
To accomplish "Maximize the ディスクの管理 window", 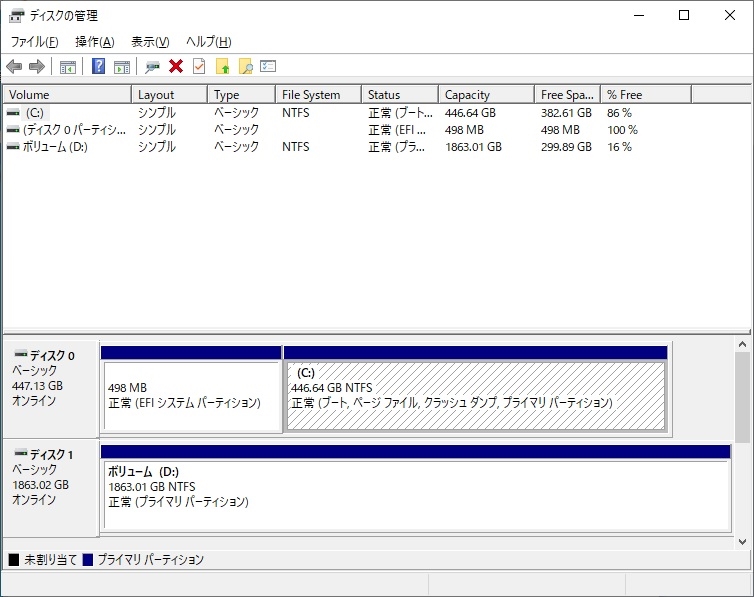I will click(x=684, y=15).
